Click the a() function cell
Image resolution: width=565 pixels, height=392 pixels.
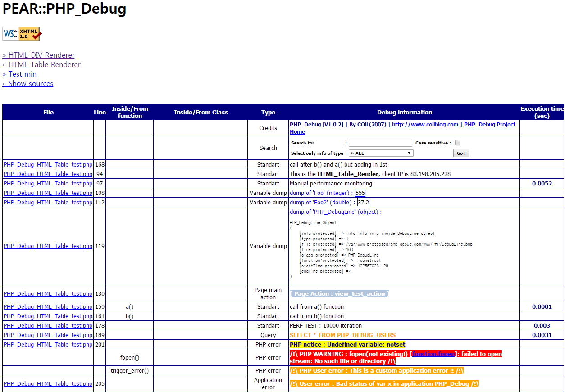tap(130, 307)
